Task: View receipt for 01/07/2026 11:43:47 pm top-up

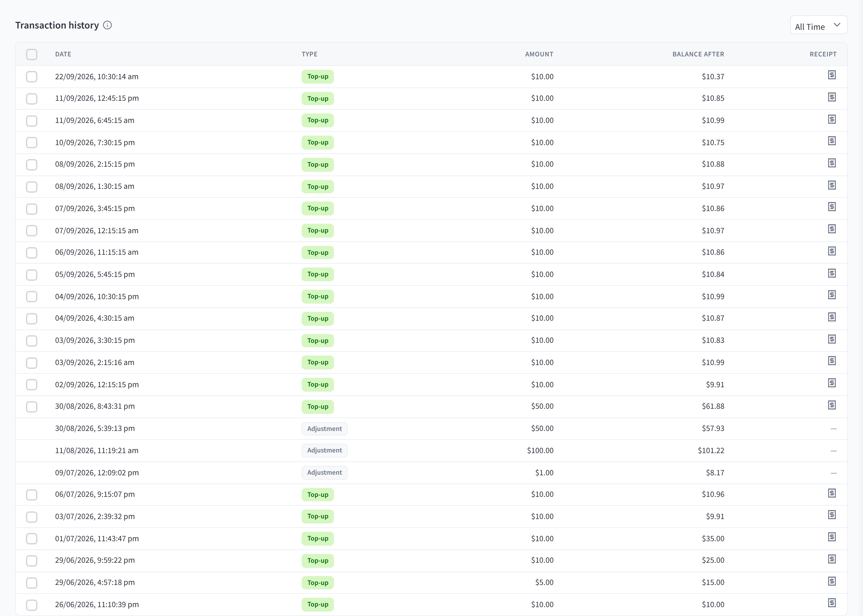Action: click(x=832, y=537)
